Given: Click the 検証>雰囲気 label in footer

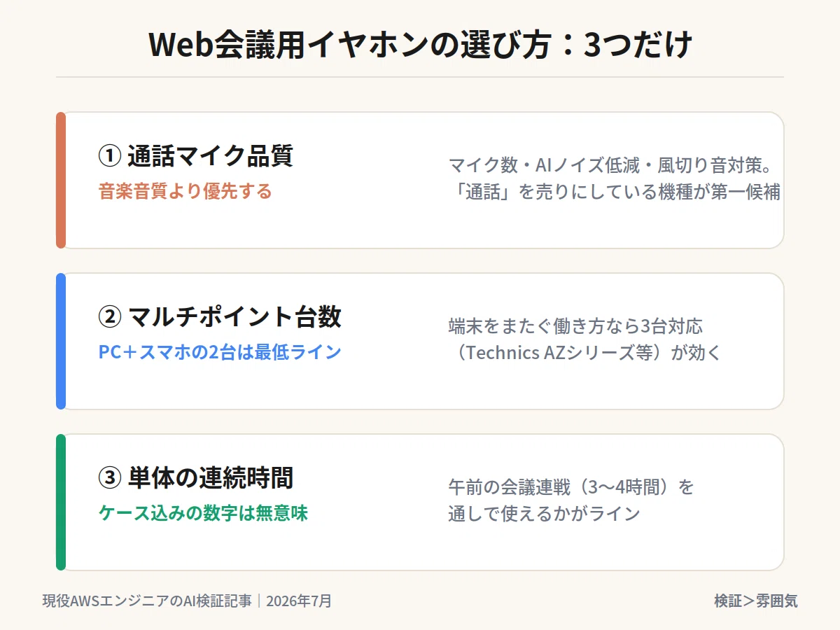Looking at the screenshot, I should coord(756,601).
